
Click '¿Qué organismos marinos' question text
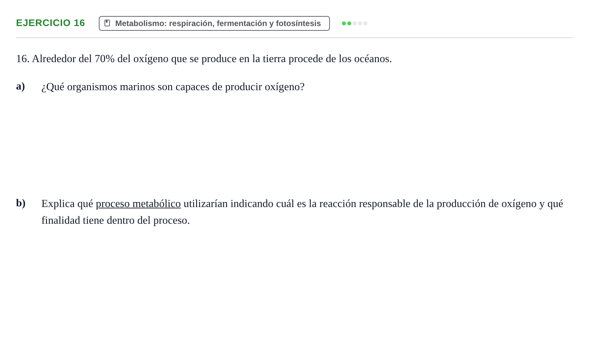(x=173, y=87)
